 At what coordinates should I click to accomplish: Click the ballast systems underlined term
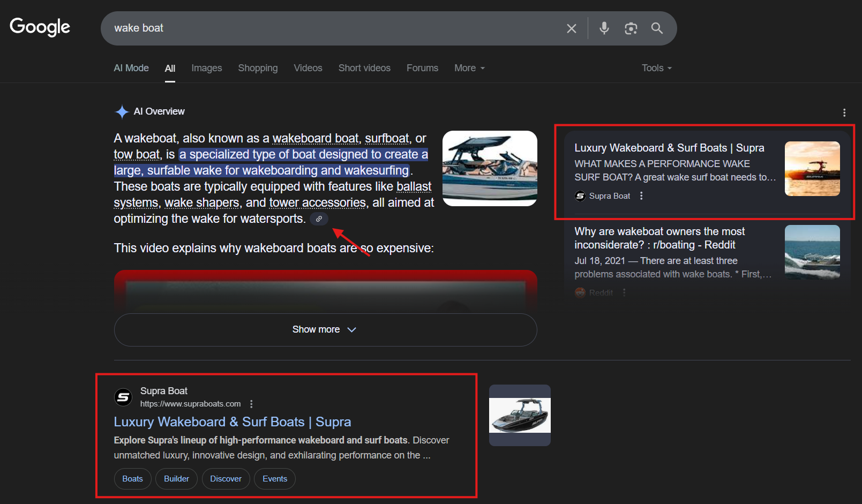pos(414,186)
